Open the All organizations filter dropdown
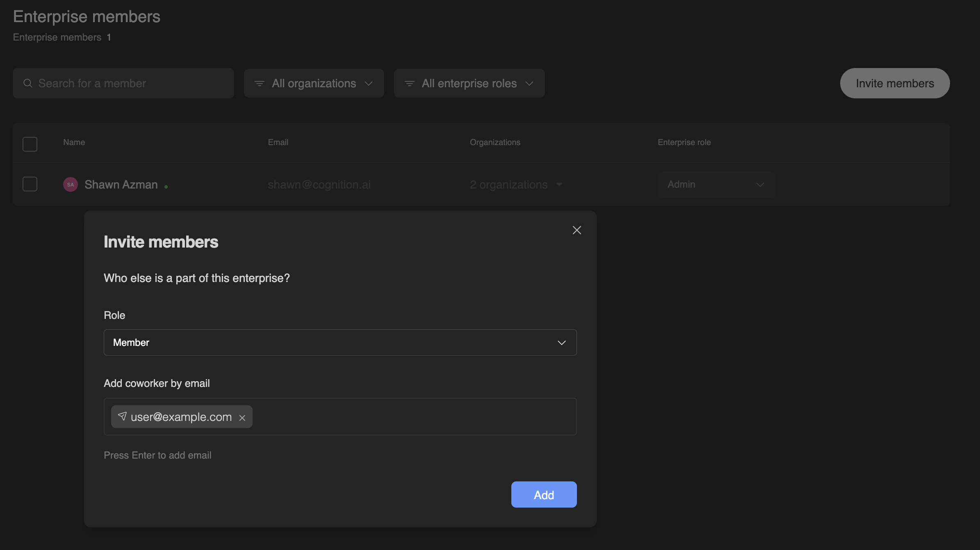Image resolution: width=980 pixels, height=550 pixels. pyautogui.click(x=314, y=83)
